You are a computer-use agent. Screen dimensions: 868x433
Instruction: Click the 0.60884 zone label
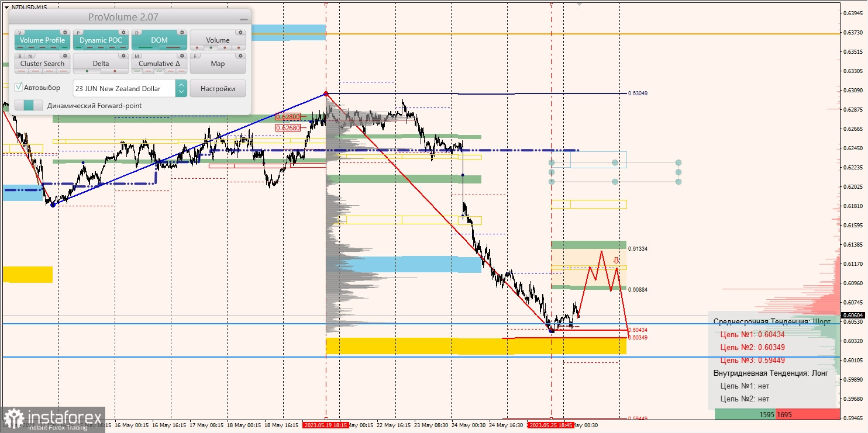(638, 289)
